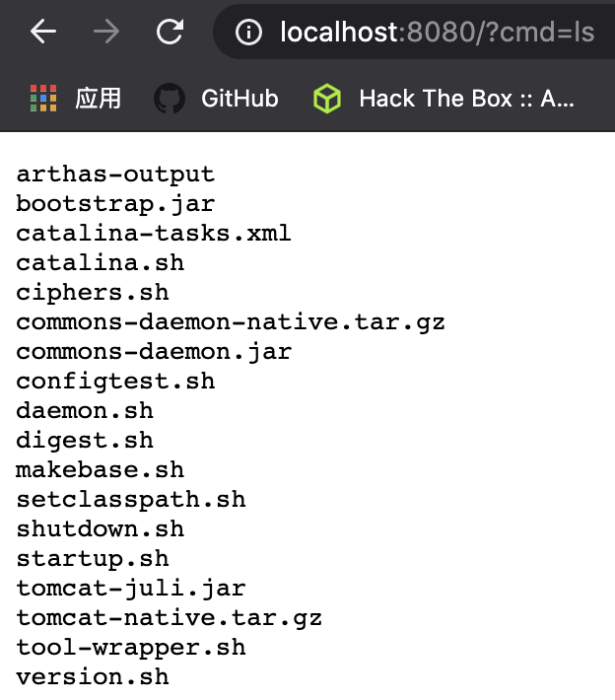The height and width of the screenshot is (700, 615).
Task: Click the commons-daemon-native.tar.gz entry
Action: click(231, 322)
